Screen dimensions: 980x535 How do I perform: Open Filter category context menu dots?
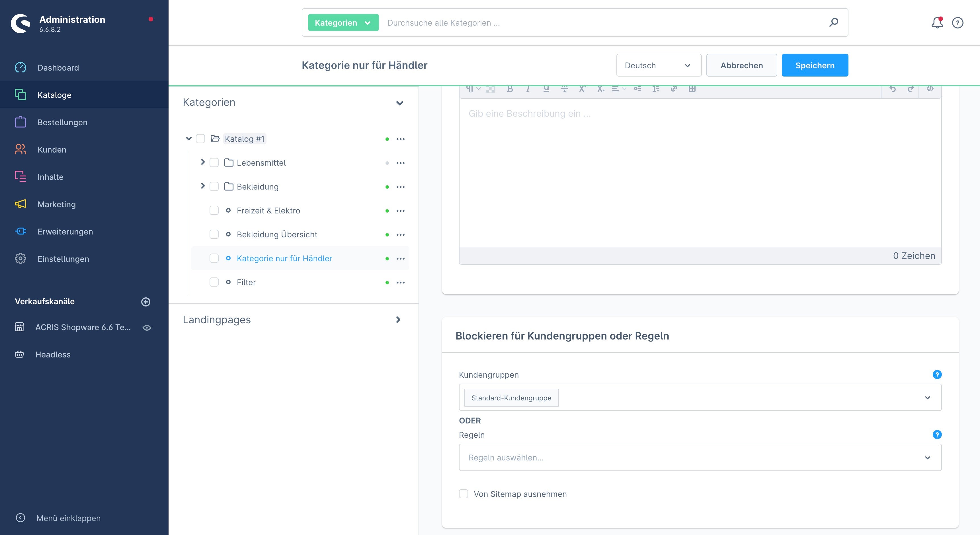click(x=401, y=283)
